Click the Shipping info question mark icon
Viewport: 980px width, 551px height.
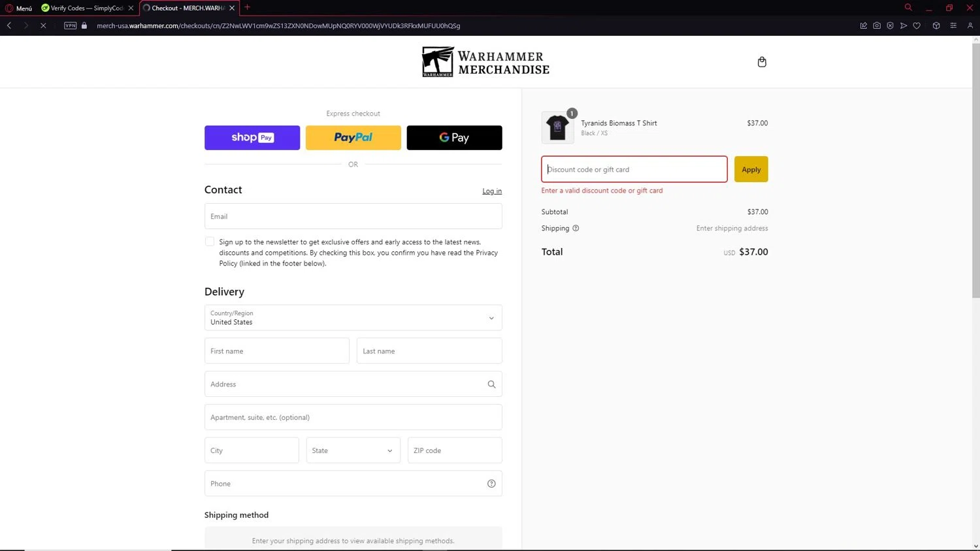pyautogui.click(x=576, y=228)
